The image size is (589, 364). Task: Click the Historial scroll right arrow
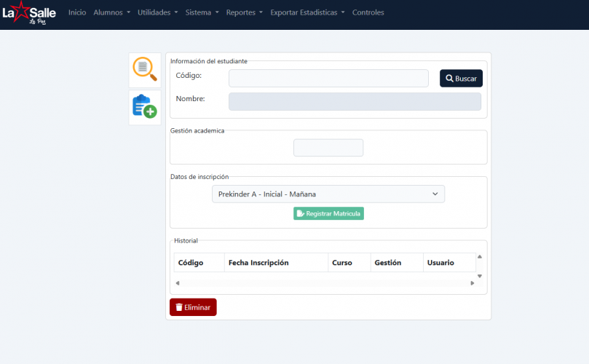click(x=473, y=283)
